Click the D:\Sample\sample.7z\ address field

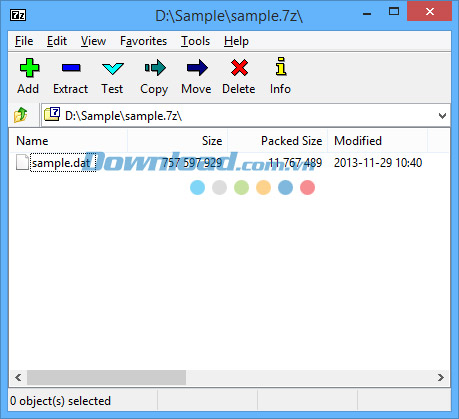pos(246,115)
